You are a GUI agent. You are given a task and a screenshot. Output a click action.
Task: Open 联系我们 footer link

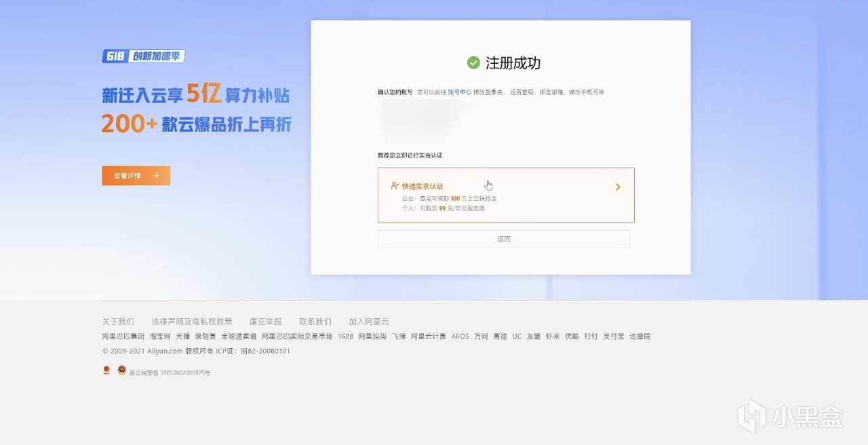[315, 322]
